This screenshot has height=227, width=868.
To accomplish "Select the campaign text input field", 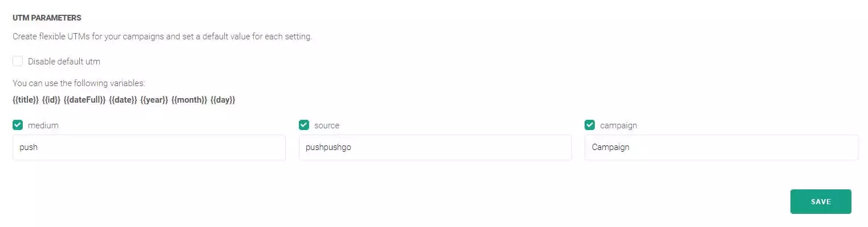I will (721, 147).
